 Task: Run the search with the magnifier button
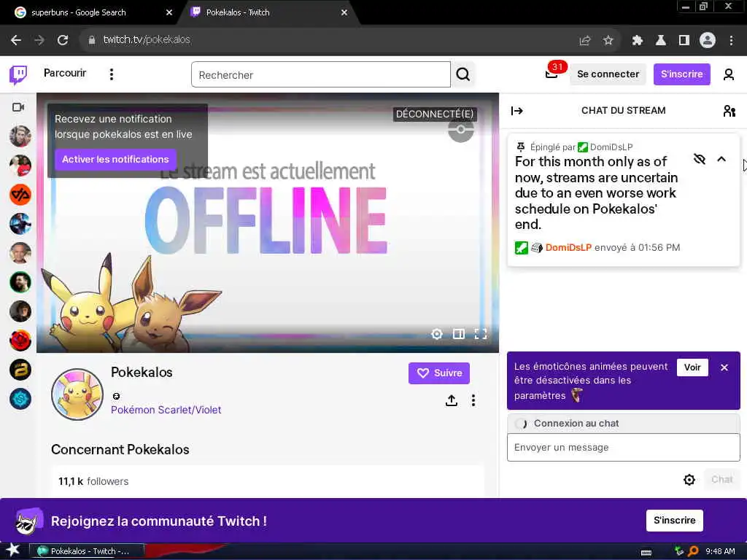click(462, 75)
